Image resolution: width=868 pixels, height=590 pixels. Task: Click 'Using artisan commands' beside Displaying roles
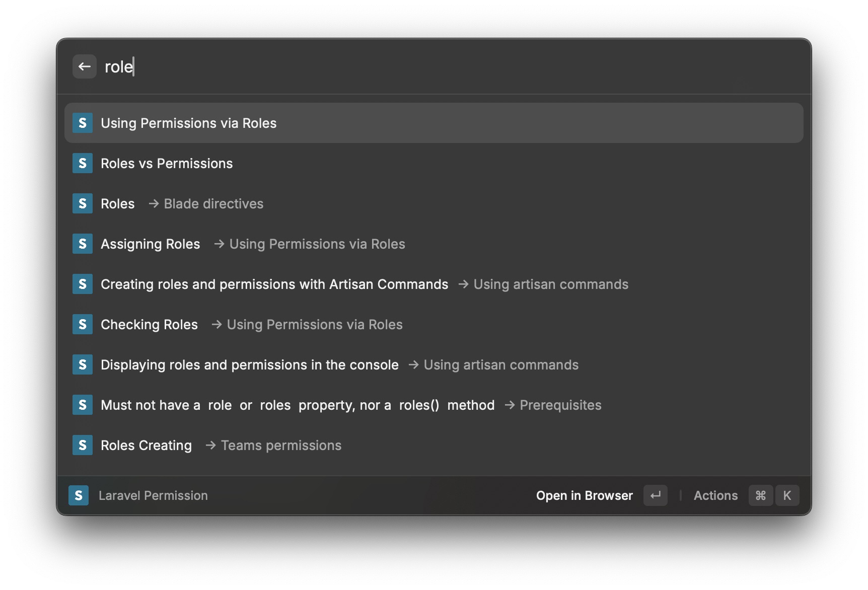pyautogui.click(x=501, y=364)
